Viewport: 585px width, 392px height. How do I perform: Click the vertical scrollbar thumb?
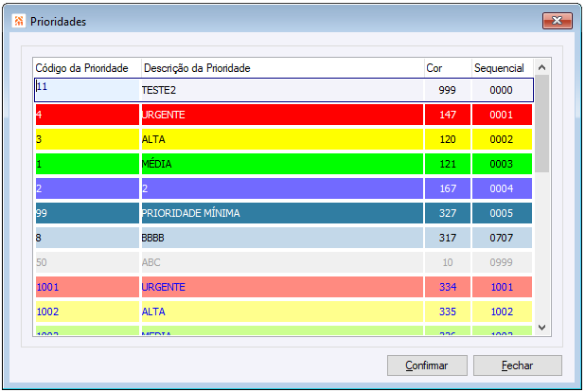541,124
